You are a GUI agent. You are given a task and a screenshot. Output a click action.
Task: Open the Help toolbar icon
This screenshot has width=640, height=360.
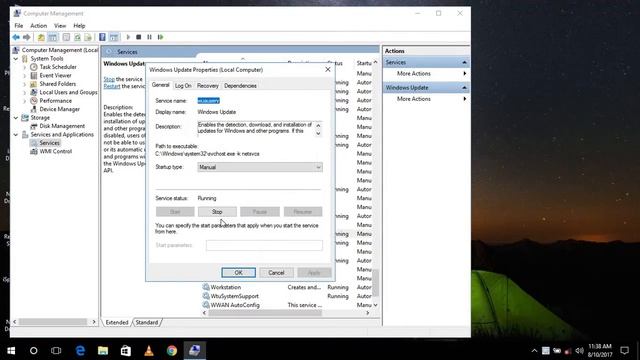(102, 37)
